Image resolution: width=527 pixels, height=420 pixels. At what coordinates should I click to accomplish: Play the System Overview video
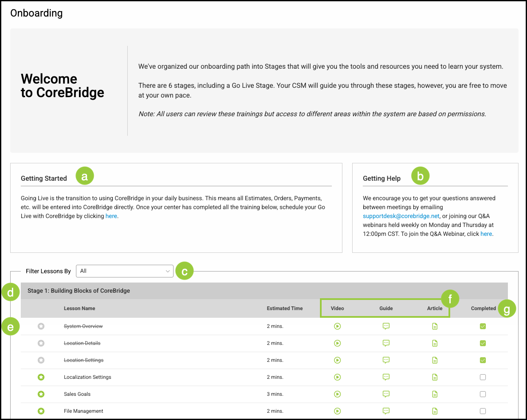pos(337,326)
